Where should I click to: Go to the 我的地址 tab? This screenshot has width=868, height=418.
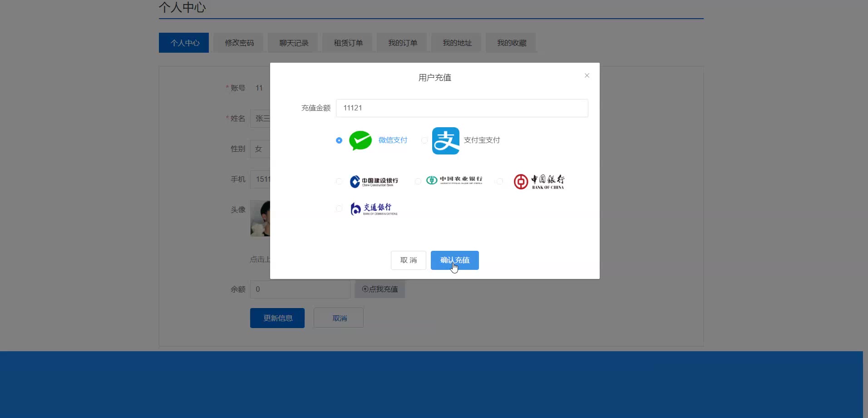click(x=456, y=43)
